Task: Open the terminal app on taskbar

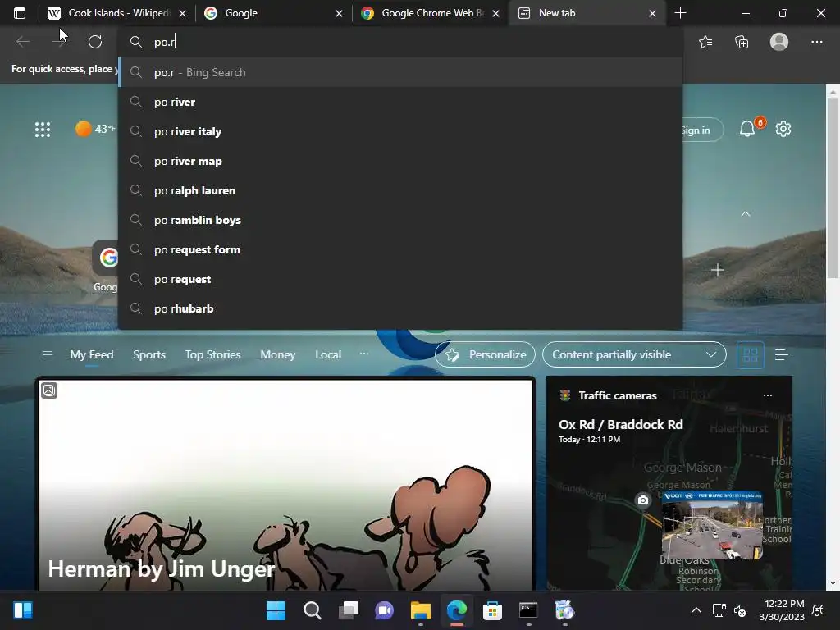Action: pos(528,610)
